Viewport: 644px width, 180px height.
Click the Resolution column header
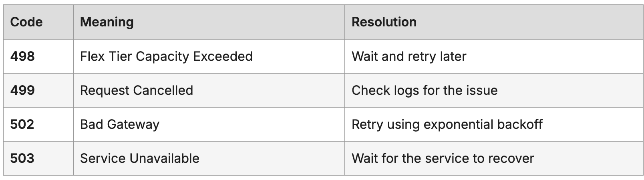point(384,22)
